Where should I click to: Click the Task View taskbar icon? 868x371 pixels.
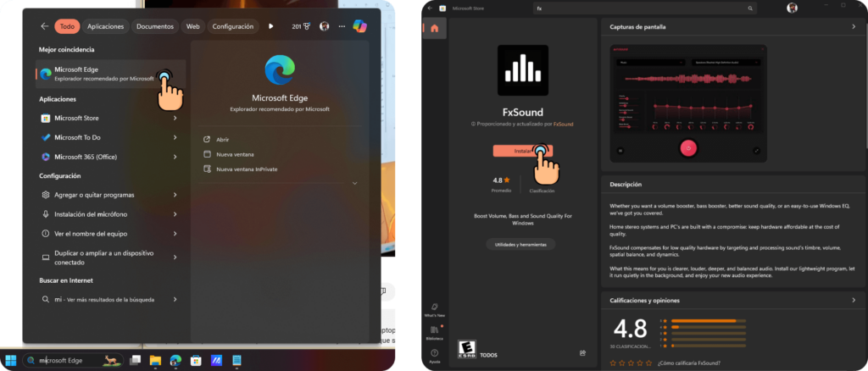(x=135, y=360)
